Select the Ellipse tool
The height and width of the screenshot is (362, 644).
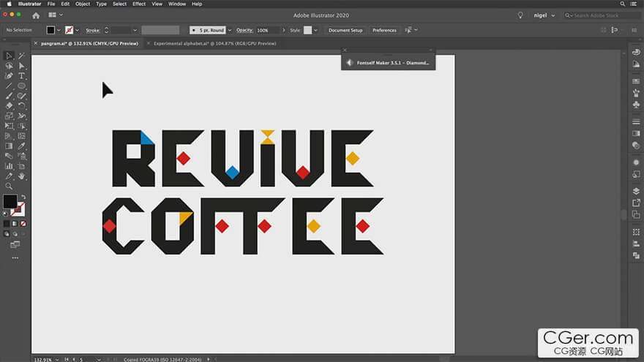(21, 86)
